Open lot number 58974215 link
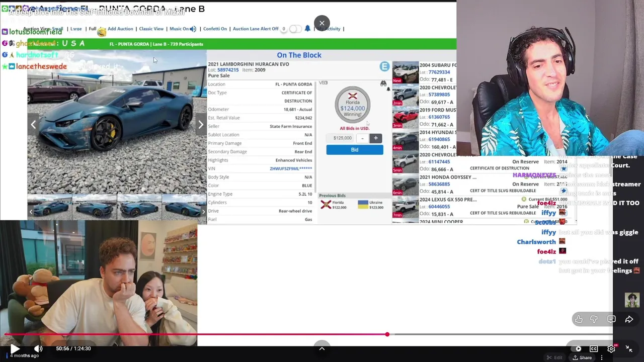 pos(228,70)
